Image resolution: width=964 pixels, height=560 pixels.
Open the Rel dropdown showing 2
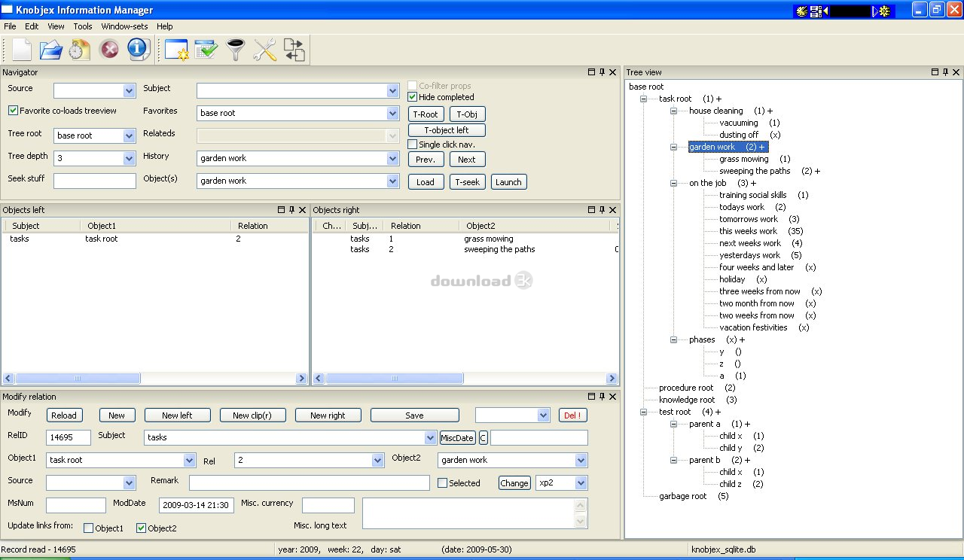pos(378,460)
